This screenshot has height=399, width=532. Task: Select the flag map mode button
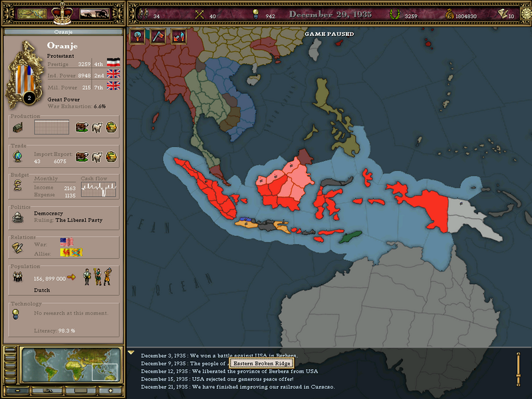[158, 36]
